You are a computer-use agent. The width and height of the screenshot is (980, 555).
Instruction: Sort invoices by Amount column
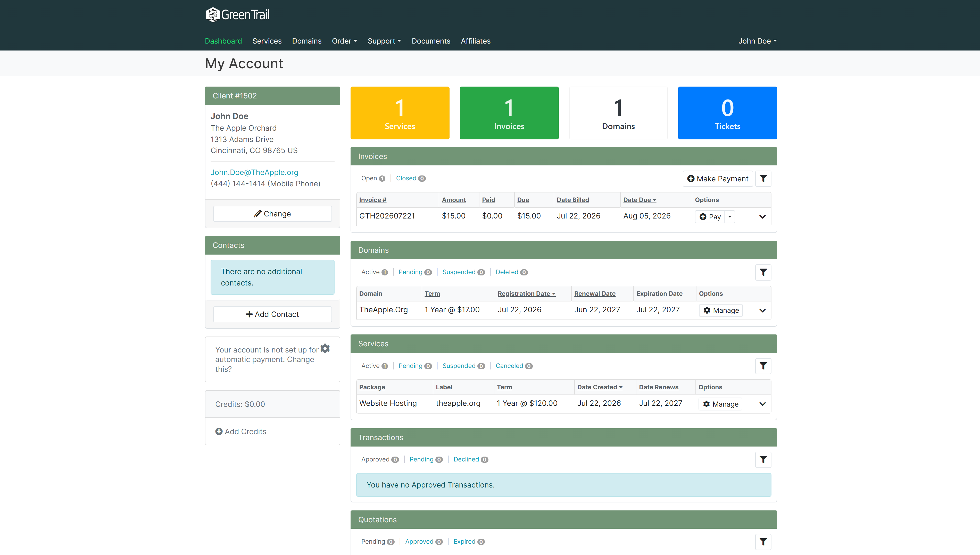point(454,200)
